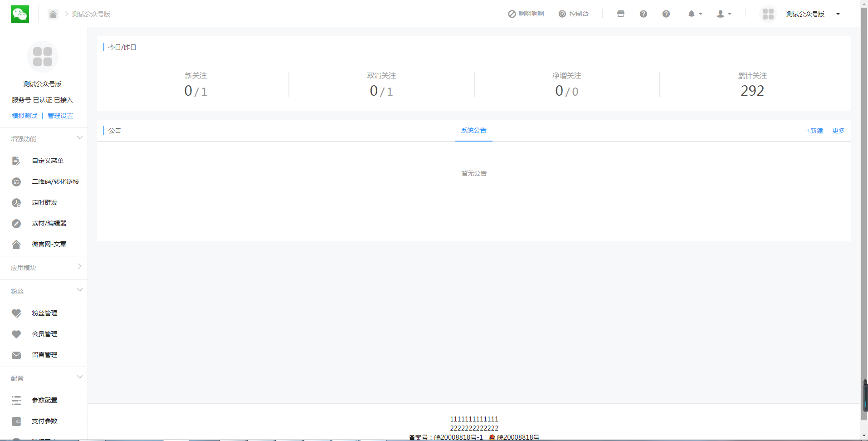868x441 pixels.
Task: Click 更多 for more announcements
Action: (x=839, y=131)
